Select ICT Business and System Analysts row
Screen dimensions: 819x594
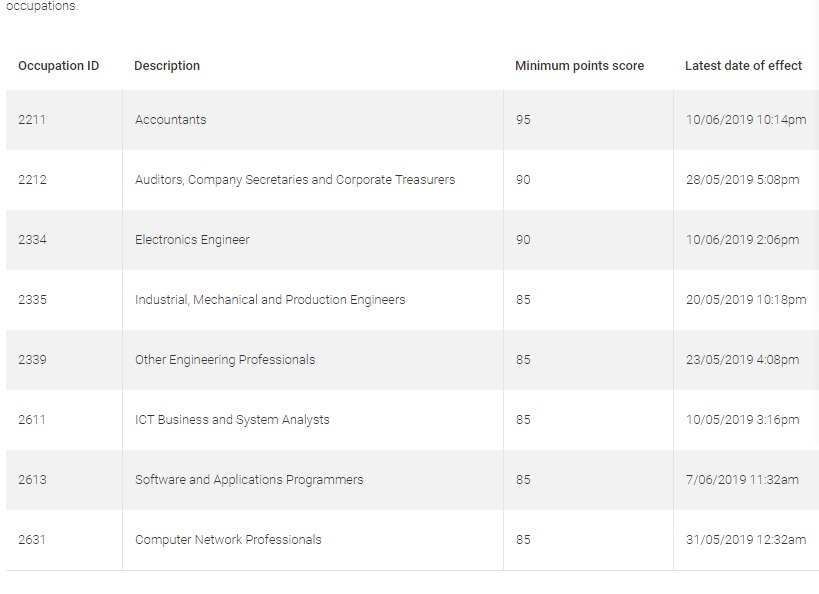pyautogui.click(x=412, y=420)
